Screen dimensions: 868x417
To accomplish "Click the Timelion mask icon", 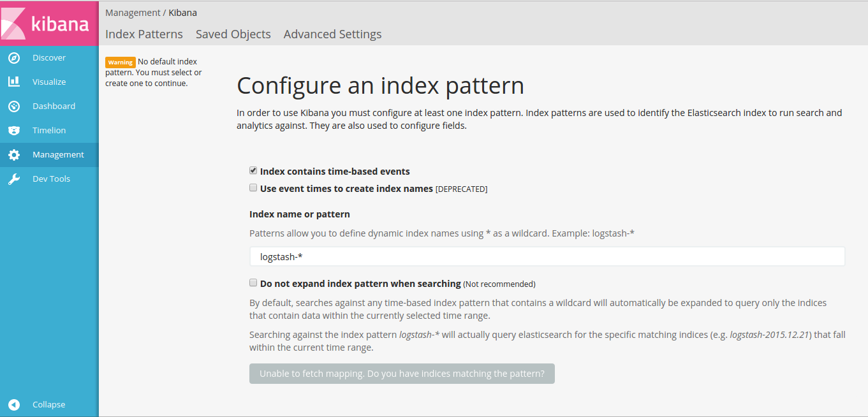I will [x=14, y=131].
